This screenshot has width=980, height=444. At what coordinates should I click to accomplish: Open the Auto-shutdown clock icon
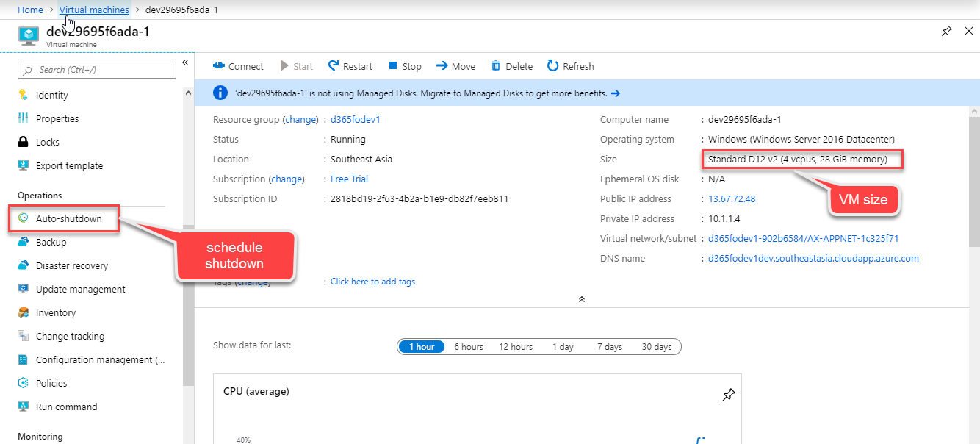23,218
